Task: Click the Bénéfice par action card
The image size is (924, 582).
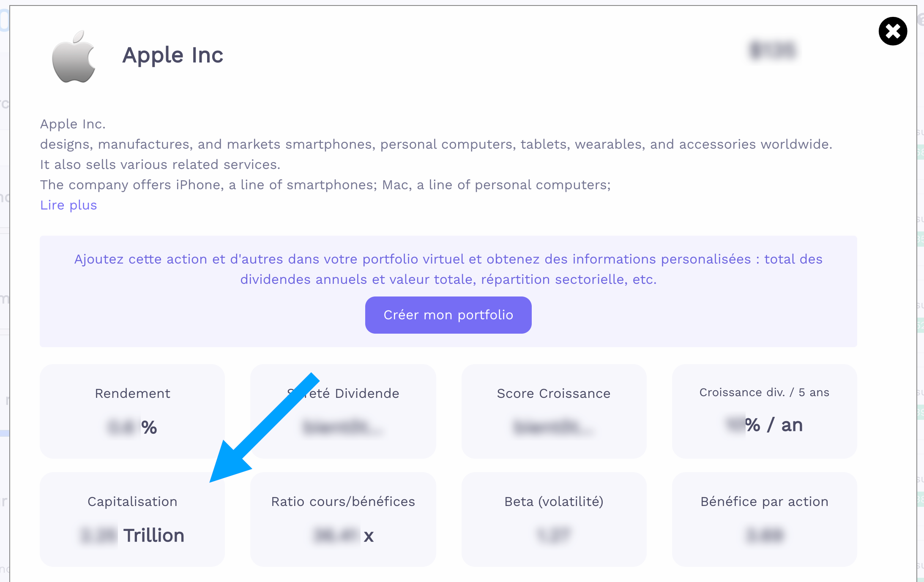Action: pyautogui.click(x=764, y=519)
